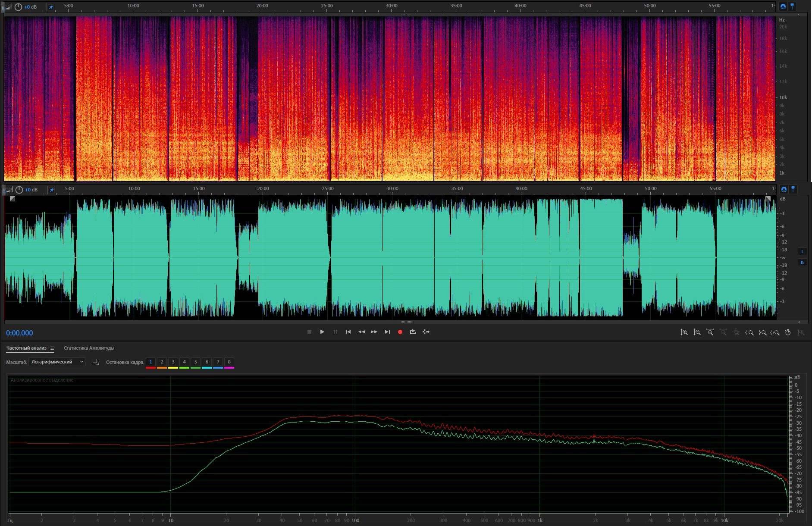Select the Частотный анализ tab
812x526 pixels.
26,348
